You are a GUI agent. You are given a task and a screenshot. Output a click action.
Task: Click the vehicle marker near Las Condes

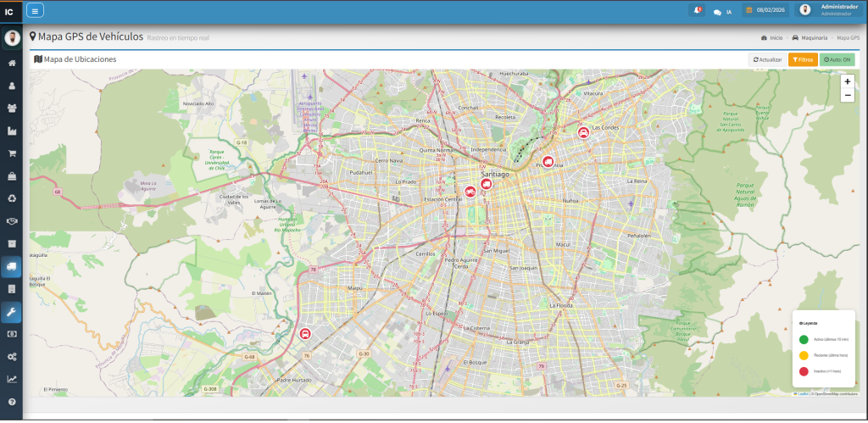583,132
